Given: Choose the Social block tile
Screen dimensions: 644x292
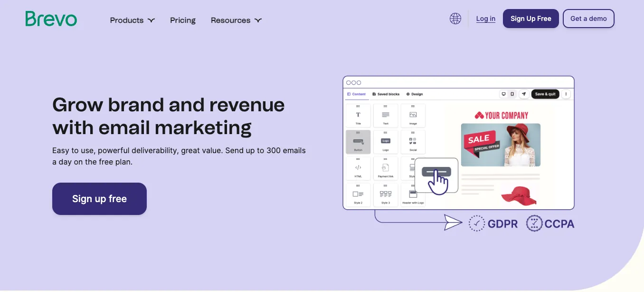Looking at the screenshot, I should (x=413, y=142).
